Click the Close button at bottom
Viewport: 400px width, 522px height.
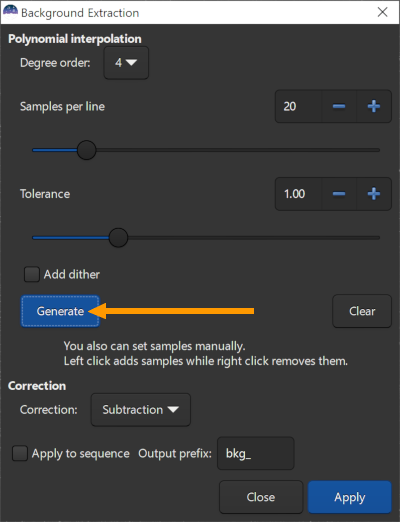[261, 497]
